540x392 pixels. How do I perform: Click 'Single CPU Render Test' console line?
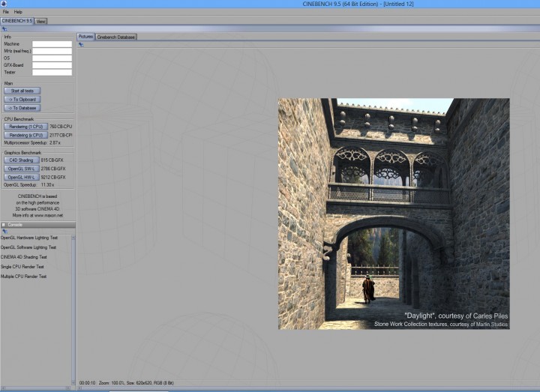[x=22, y=267]
